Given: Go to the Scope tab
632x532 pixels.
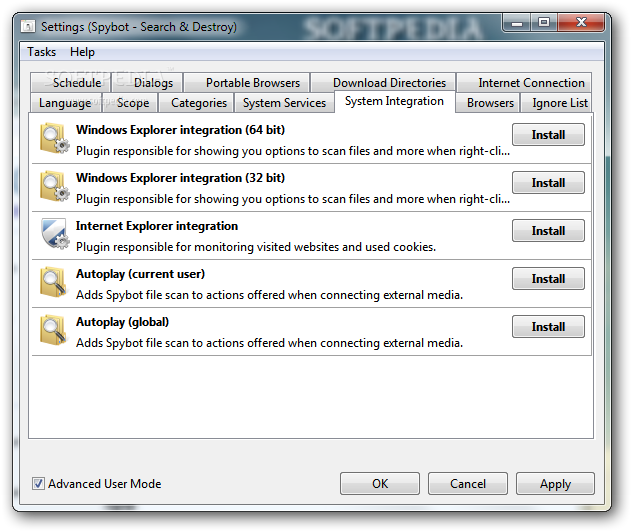Looking at the screenshot, I should pyautogui.click(x=131, y=103).
